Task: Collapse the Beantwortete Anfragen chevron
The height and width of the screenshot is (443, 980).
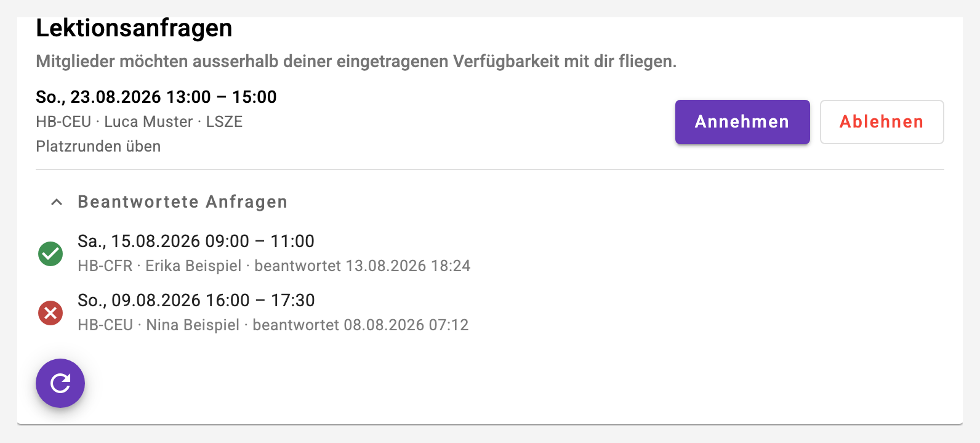Action: click(x=57, y=202)
